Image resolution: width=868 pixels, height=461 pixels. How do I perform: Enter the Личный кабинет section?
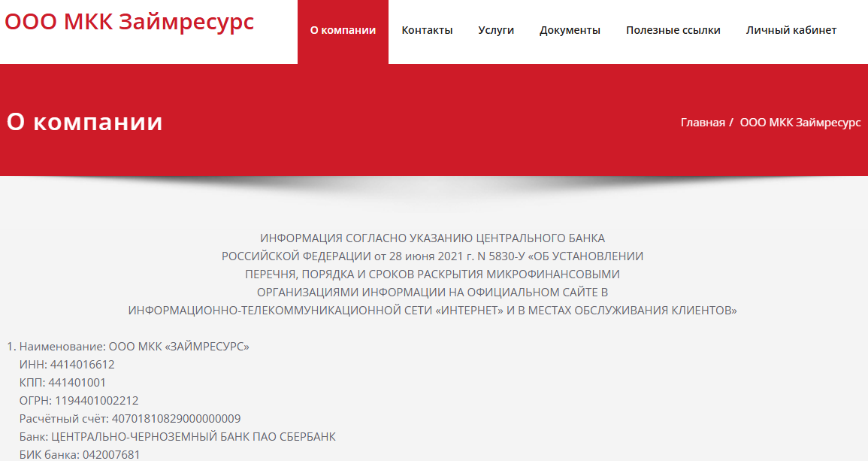pos(791,30)
